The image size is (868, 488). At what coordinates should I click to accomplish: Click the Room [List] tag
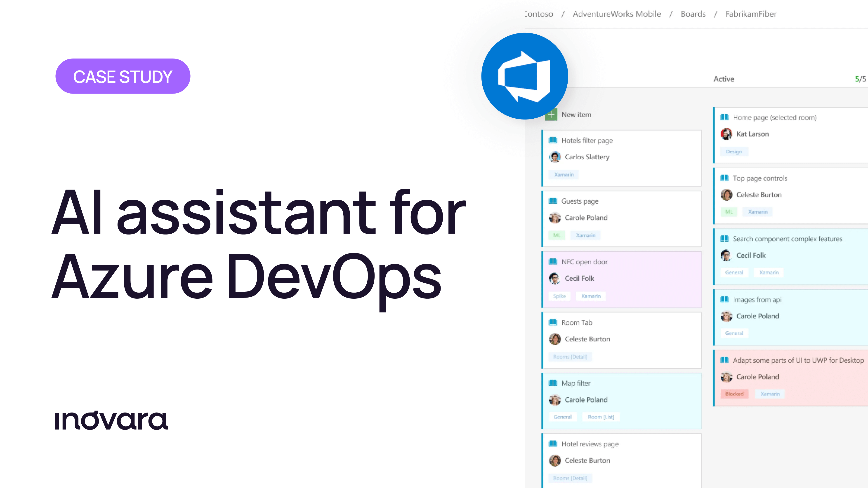coord(601,417)
